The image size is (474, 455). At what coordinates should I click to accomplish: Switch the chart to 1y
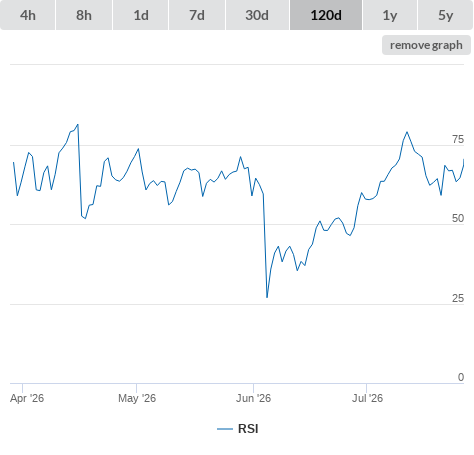click(390, 15)
